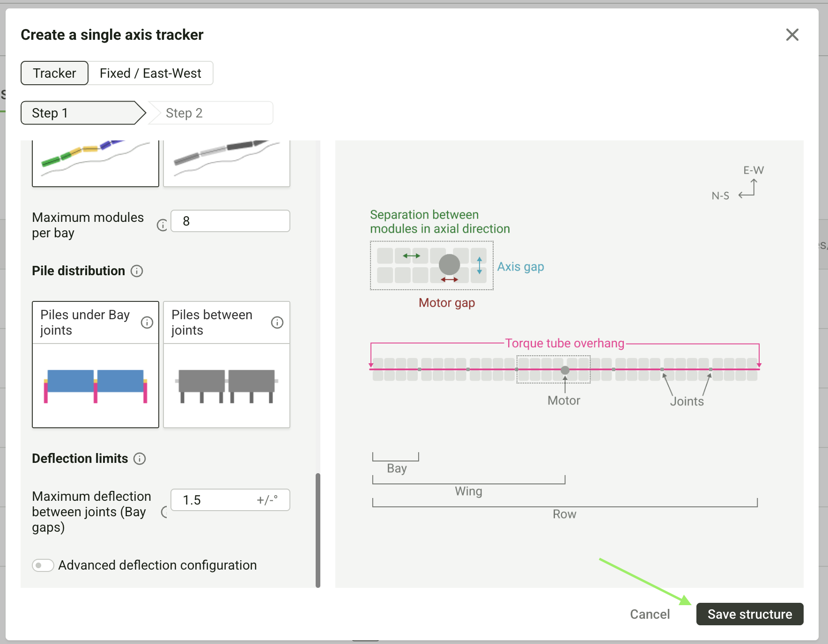
Task: Choose the colored terrain-following tracker thumbnail
Action: click(96, 163)
